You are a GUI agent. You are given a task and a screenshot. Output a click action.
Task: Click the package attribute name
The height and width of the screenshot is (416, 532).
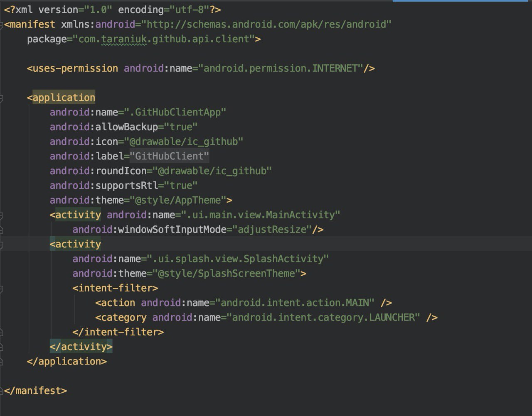point(47,39)
